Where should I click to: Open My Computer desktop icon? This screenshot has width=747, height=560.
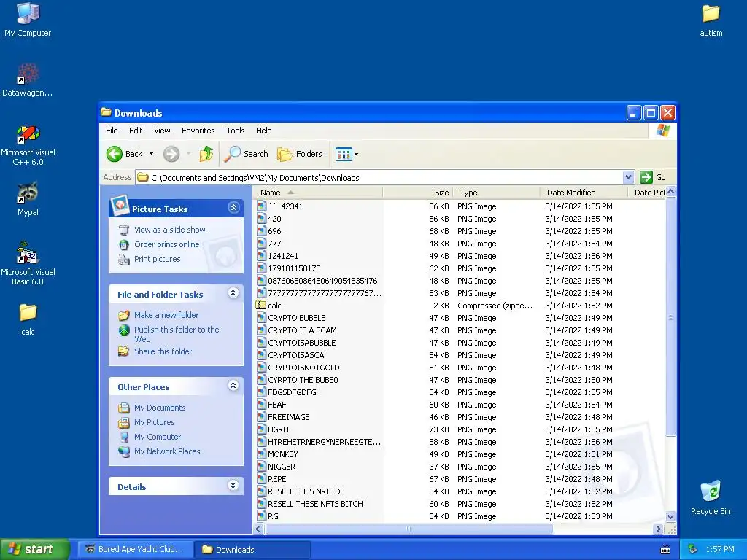point(28,20)
